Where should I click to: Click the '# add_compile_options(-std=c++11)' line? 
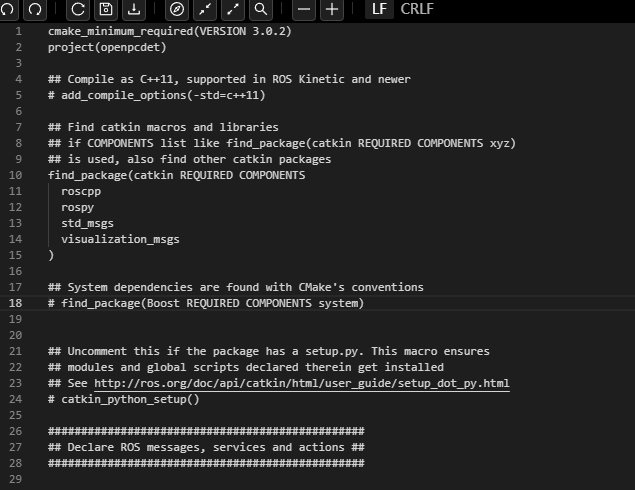pos(156,95)
